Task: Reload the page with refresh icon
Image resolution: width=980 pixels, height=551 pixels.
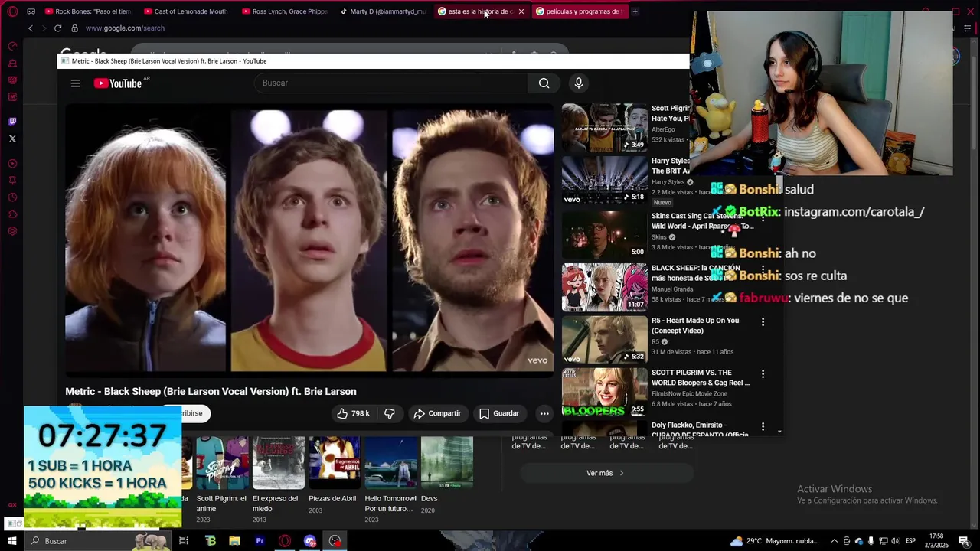Action: (x=57, y=28)
